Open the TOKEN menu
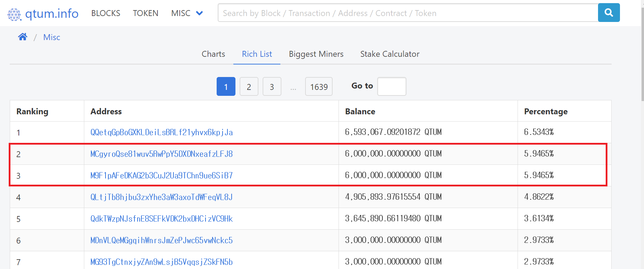 [x=146, y=13]
